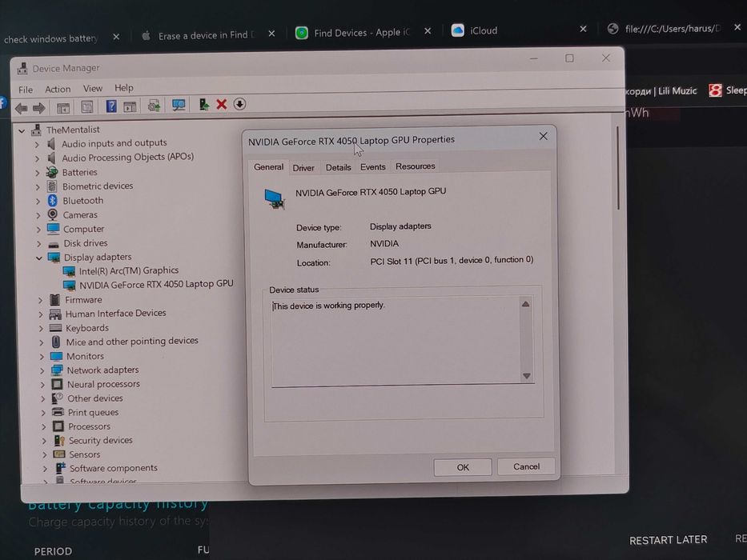Screen dimensions: 747x560
Task: Select the General tab
Action: 268,167
